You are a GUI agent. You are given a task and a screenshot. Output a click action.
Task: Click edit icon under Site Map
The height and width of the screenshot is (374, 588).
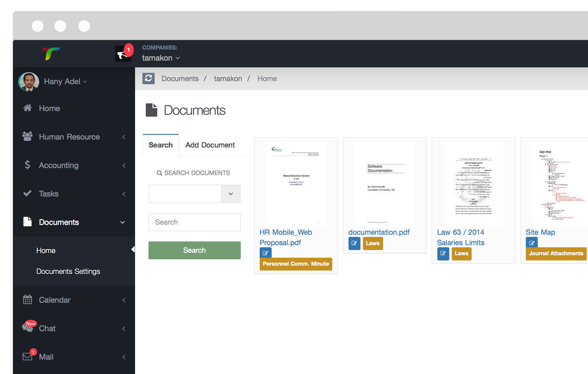tap(532, 243)
